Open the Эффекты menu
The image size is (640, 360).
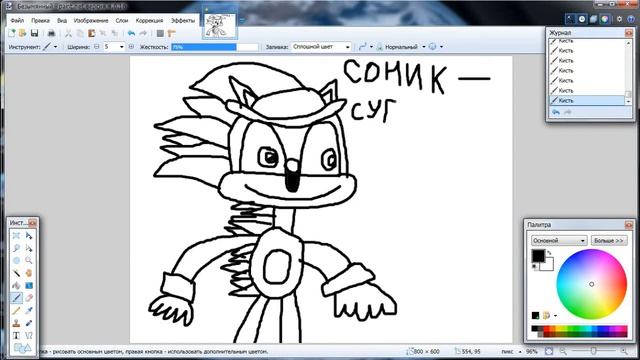pyautogui.click(x=183, y=20)
